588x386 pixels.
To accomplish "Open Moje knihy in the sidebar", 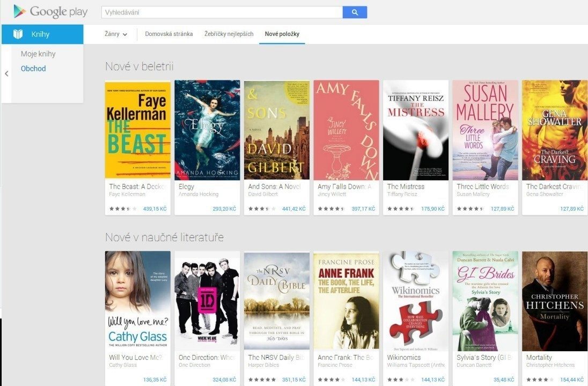I will point(38,54).
